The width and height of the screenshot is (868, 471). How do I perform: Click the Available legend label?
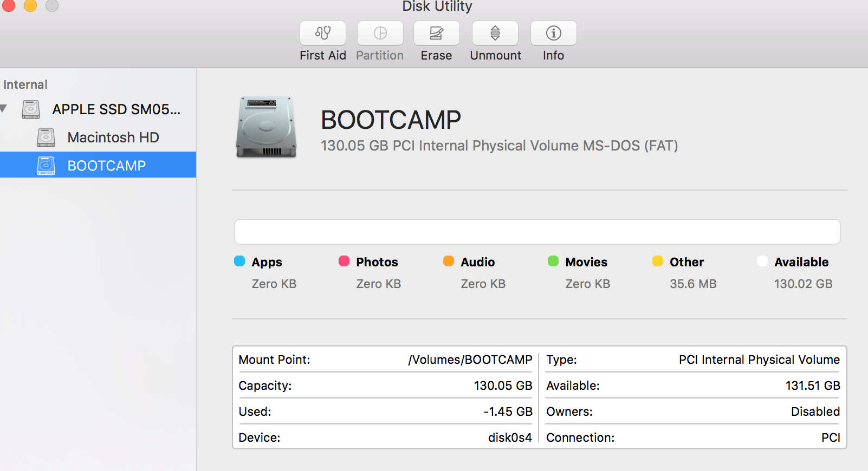click(x=801, y=262)
